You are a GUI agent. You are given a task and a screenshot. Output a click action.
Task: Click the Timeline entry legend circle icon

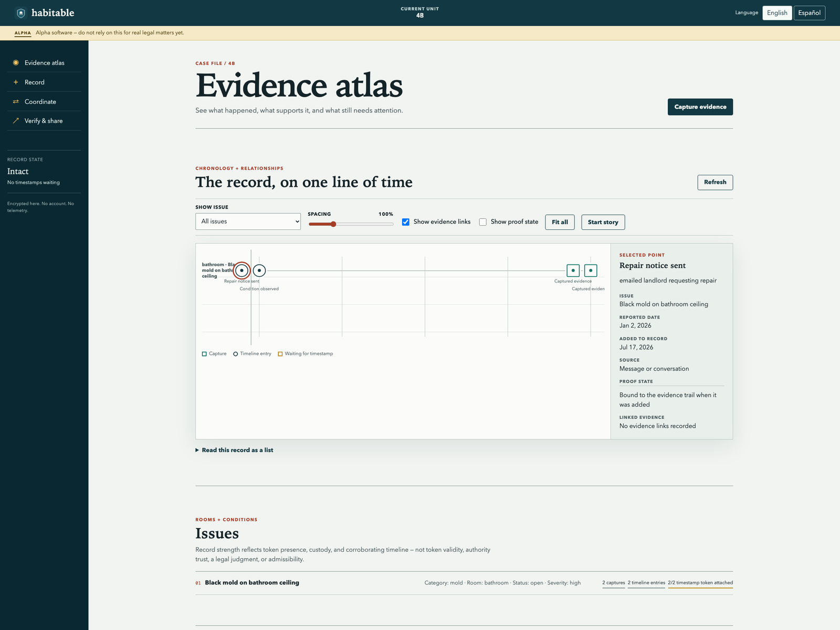tap(236, 354)
